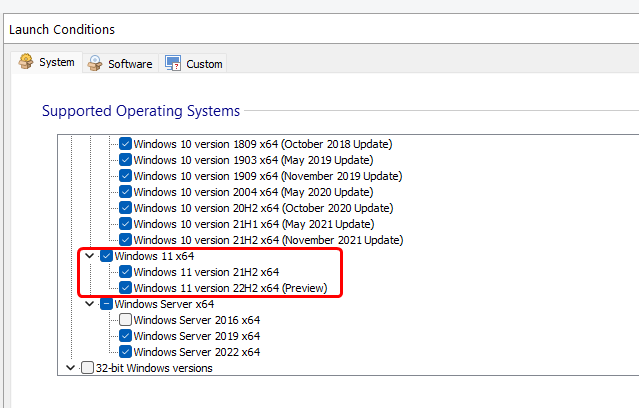
Task: Enable 32-bit Windows versions checkbox
Action: [87, 368]
